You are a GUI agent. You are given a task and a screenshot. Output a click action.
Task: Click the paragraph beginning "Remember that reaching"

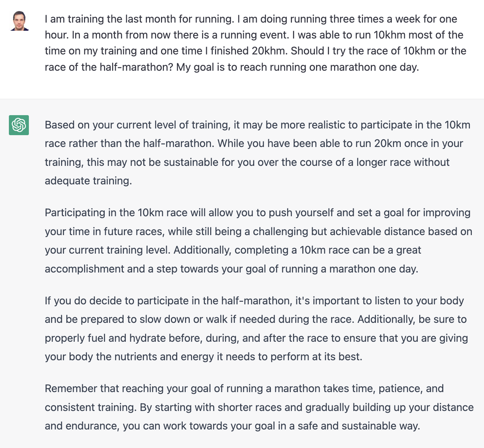(x=259, y=407)
